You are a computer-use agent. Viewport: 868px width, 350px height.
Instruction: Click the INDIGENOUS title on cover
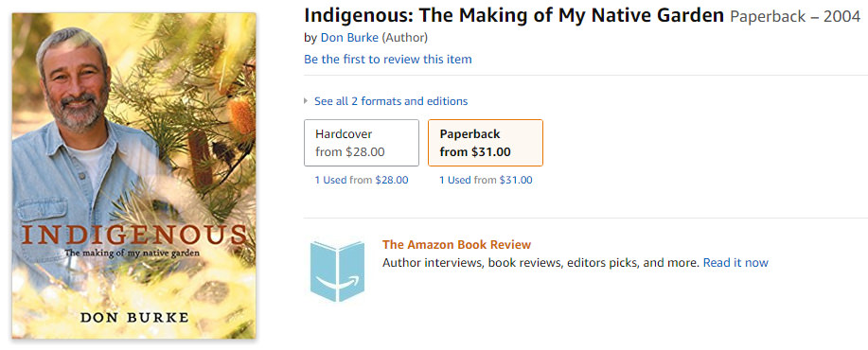click(x=134, y=235)
